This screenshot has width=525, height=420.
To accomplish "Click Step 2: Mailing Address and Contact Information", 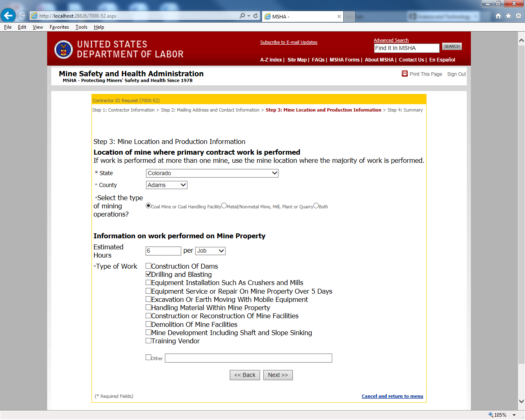I will pyautogui.click(x=210, y=110).
